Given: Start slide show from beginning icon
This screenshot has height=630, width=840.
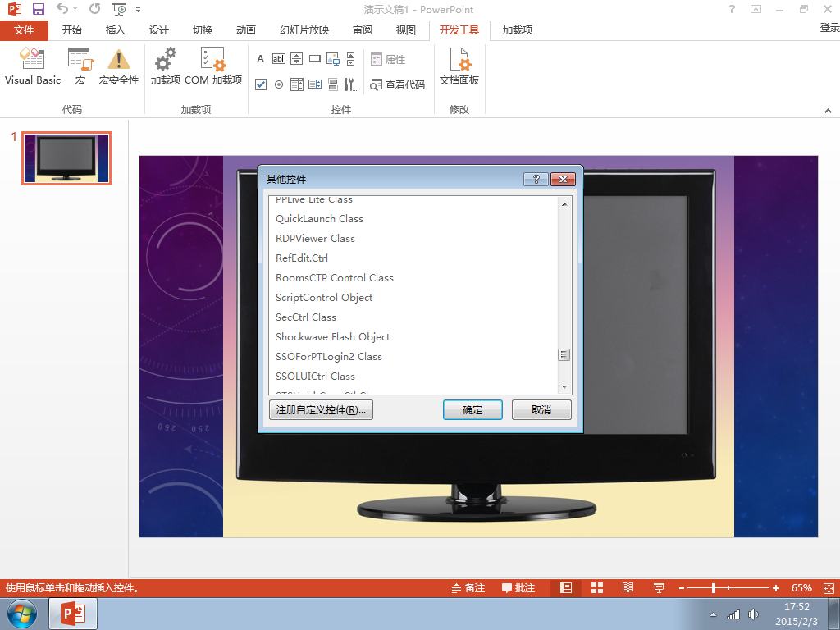Looking at the screenshot, I should (x=119, y=9).
